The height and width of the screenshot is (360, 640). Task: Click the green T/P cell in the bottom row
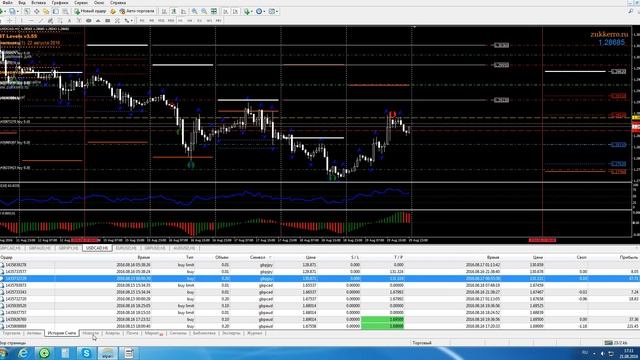(x=382, y=326)
